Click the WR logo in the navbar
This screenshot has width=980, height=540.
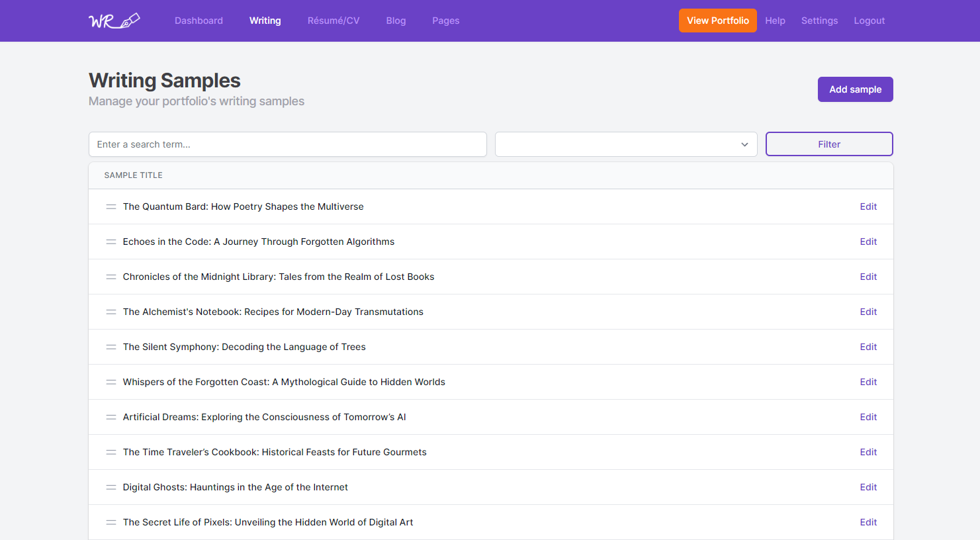click(114, 20)
